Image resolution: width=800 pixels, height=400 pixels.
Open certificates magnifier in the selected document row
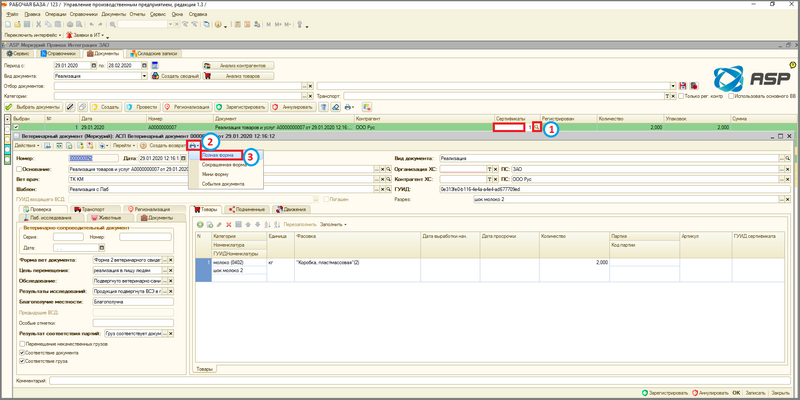pyautogui.click(x=536, y=127)
